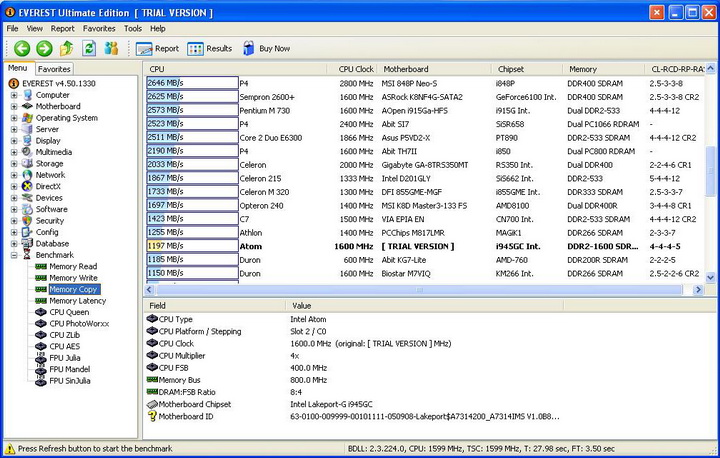The width and height of the screenshot is (720, 458).
Task: Select the Memory Copy benchmark
Action: pyautogui.click(x=73, y=289)
